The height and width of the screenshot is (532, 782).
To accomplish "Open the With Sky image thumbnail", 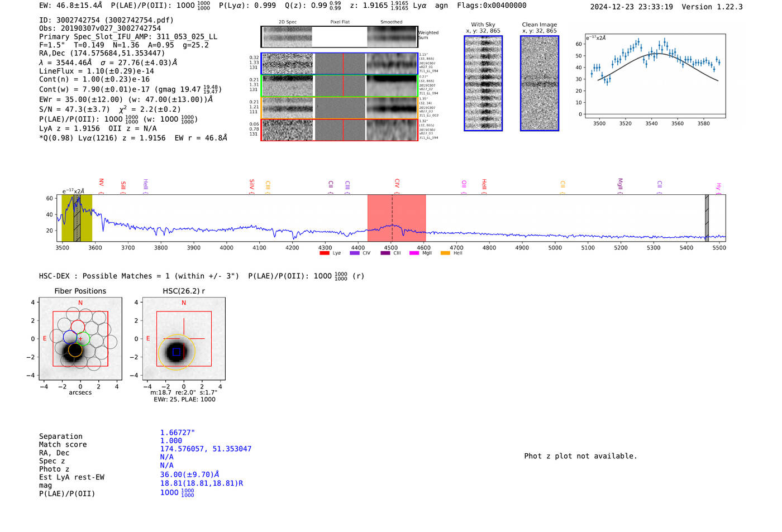I will [x=483, y=83].
